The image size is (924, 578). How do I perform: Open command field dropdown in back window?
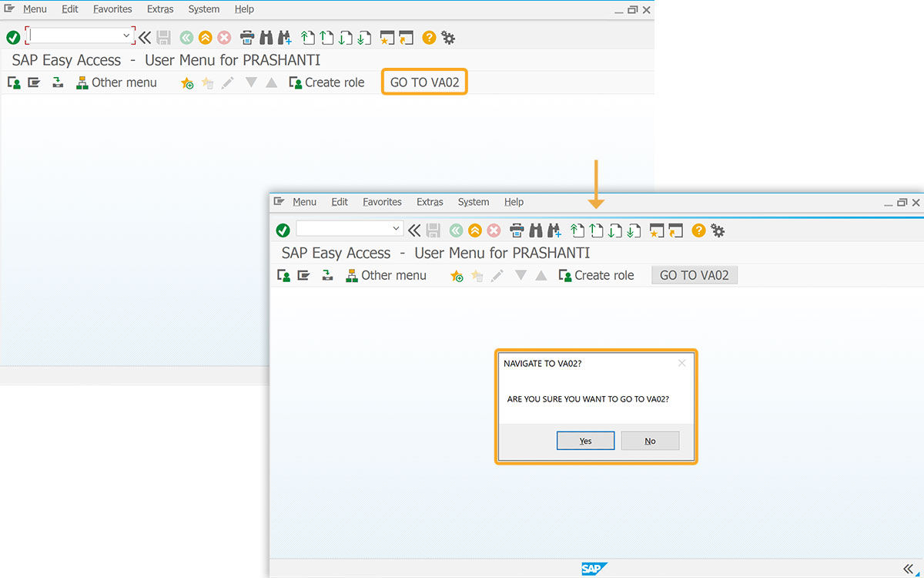pos(127,35)
